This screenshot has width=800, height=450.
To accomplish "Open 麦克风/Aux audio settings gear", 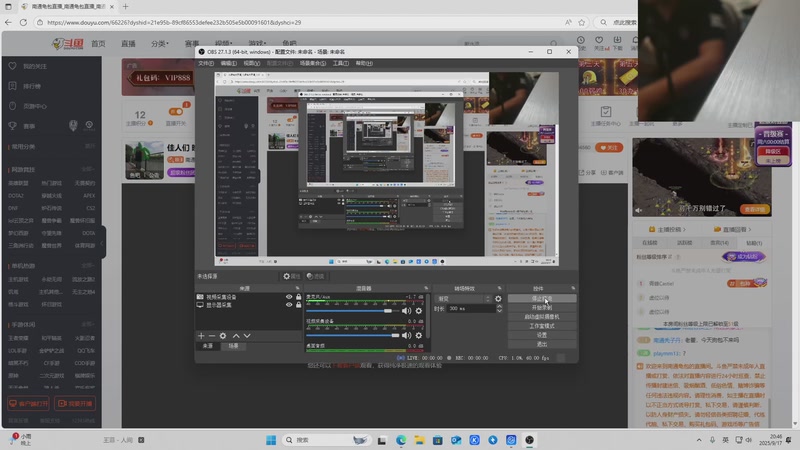I will [x=419, y=311].
